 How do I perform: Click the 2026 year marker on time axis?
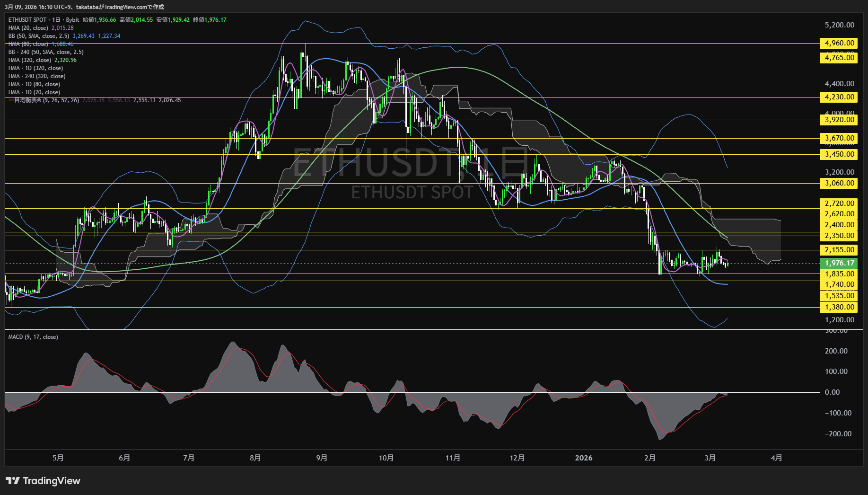(583, 458)
